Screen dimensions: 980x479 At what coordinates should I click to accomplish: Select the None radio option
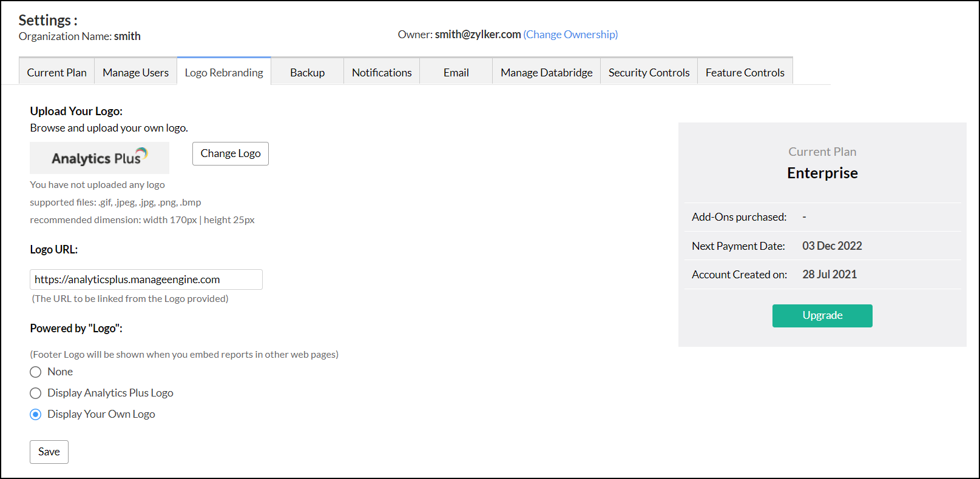(x=36, y=372)
